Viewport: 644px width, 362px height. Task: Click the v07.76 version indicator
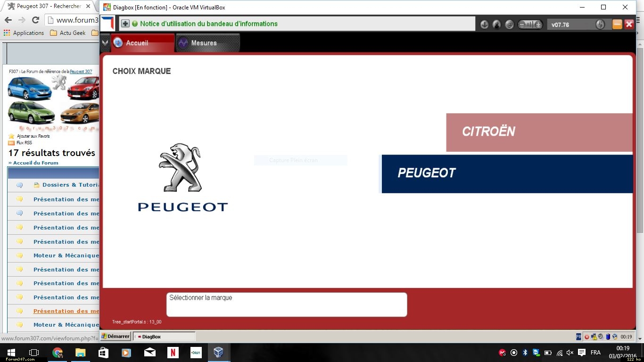tap(560, 25)
